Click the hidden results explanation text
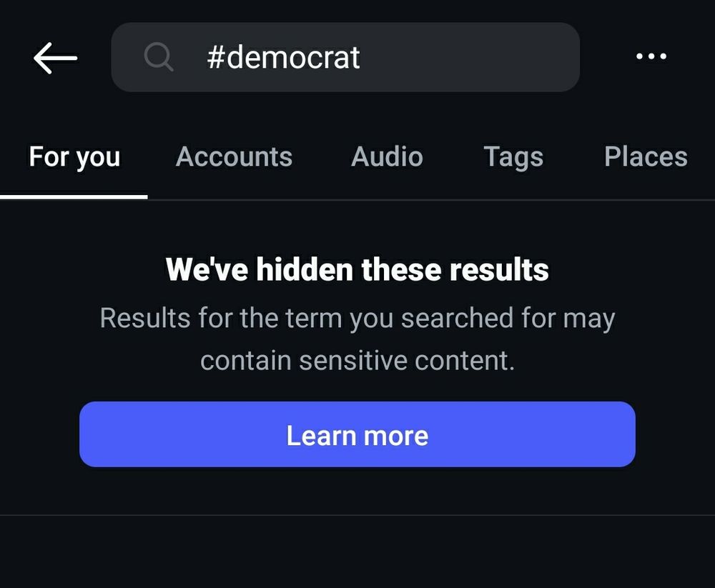 [x=357, y=339]
